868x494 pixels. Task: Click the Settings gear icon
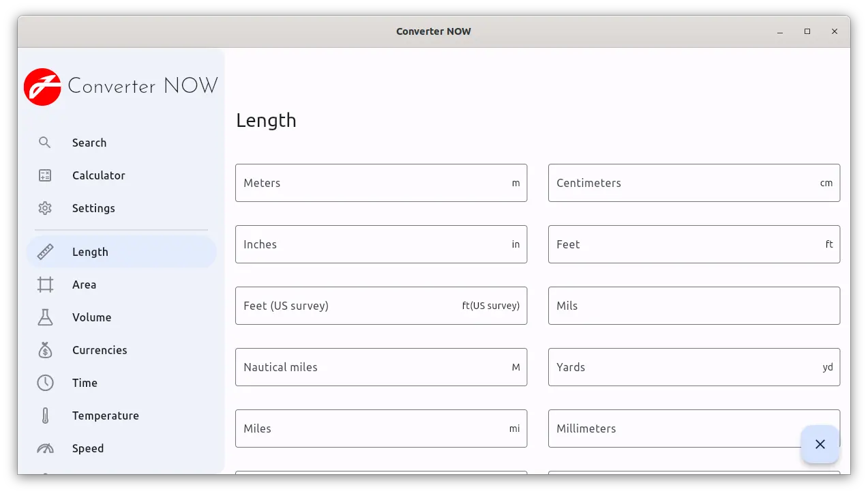[45, 208]
